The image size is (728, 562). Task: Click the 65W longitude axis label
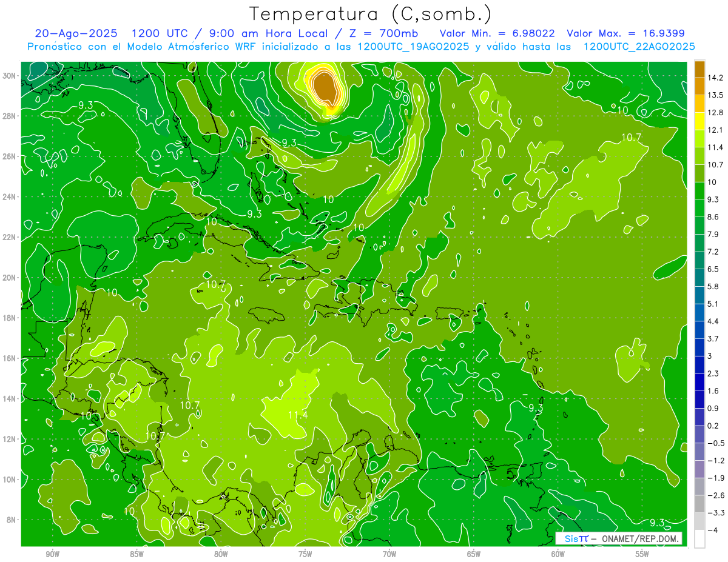tap(474, 554)
